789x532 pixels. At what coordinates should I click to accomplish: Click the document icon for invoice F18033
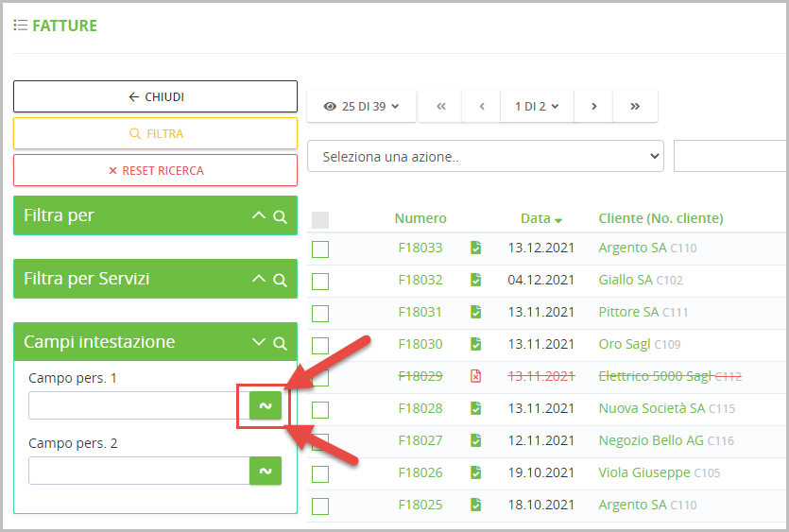tap(475, 248)
